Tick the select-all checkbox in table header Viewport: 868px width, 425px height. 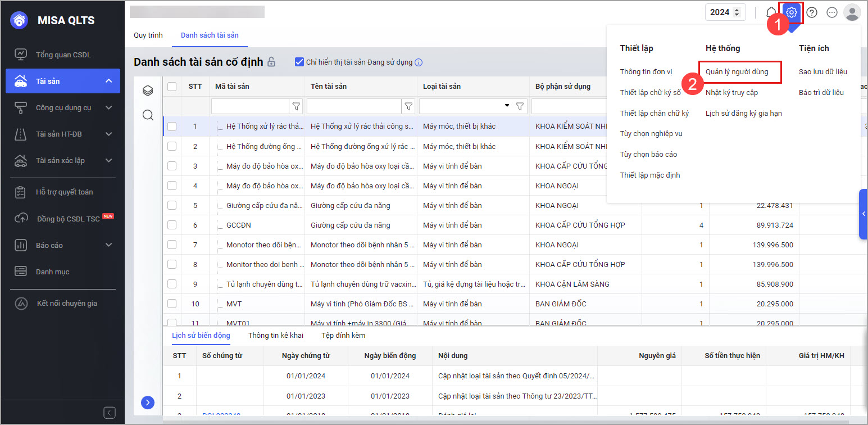(x=172, y=87)
